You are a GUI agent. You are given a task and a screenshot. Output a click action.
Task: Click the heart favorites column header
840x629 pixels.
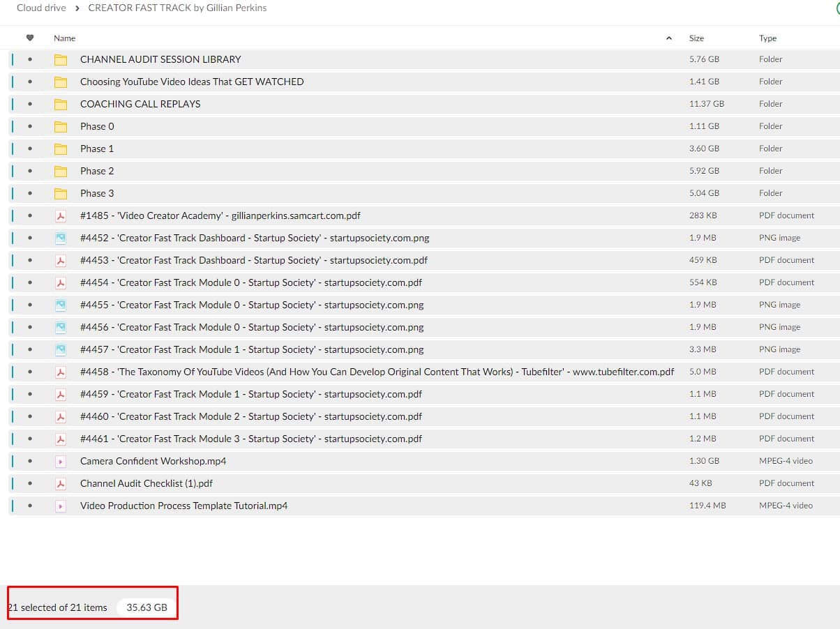pos(29,38)
